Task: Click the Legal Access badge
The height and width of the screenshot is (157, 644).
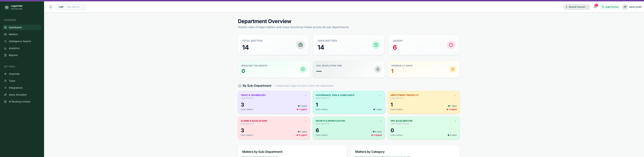Action: click(610, 7)
